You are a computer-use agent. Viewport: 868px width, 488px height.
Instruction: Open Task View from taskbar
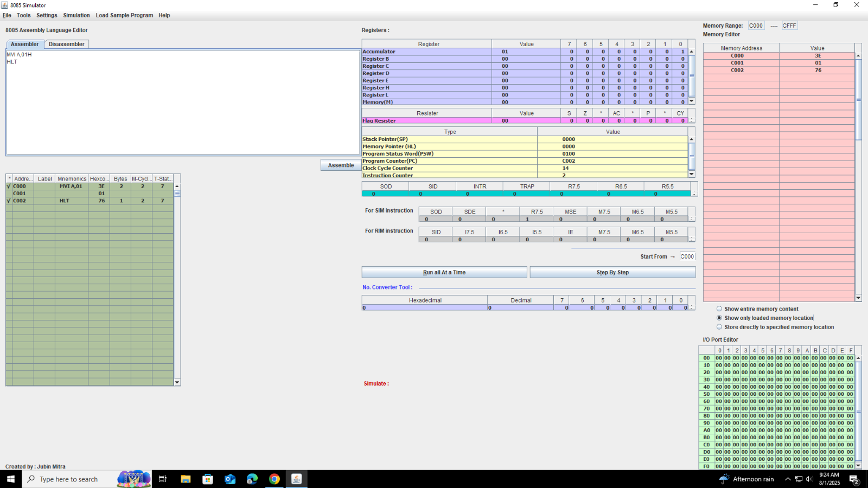162,479
